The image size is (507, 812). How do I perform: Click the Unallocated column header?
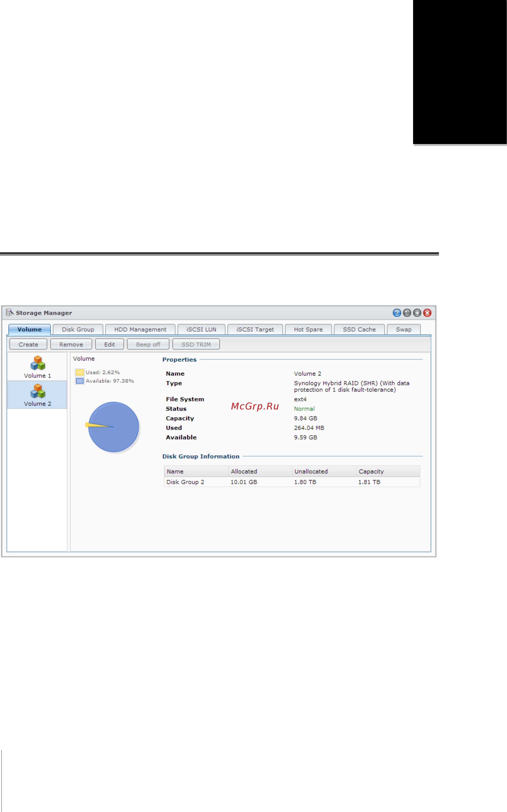324,471
